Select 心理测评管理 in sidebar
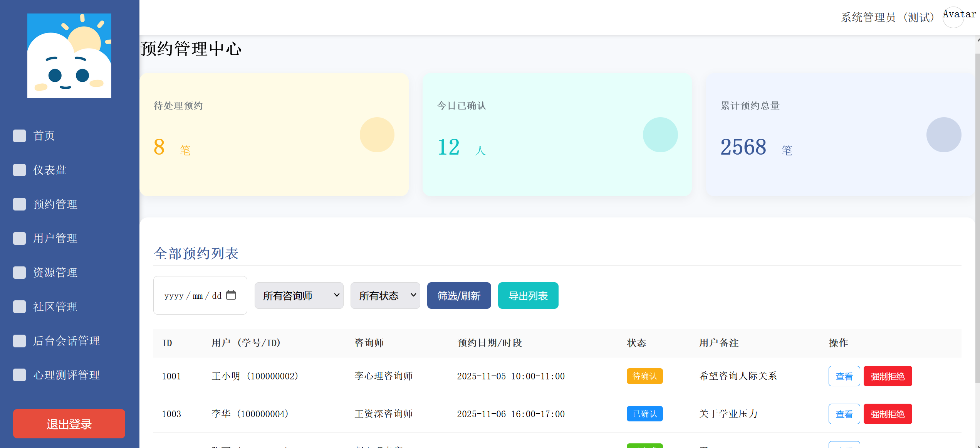Image resolution: width=980 pixels, height=448 pixels. [66, 375]
